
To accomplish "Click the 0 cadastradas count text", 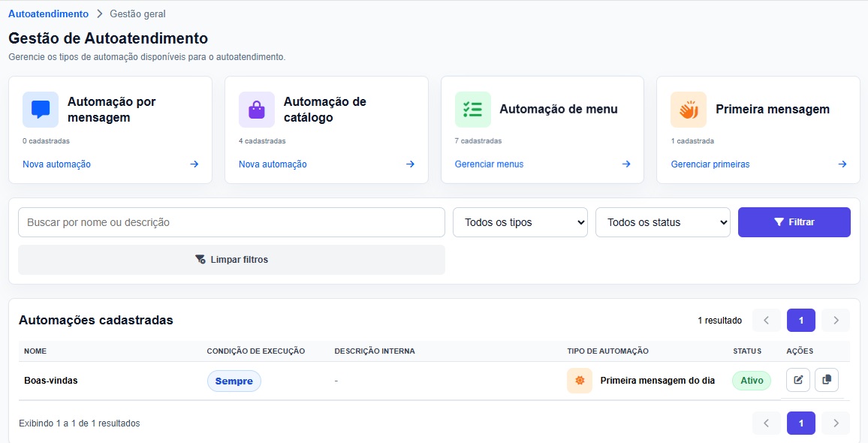I will (x=46, y=141).
